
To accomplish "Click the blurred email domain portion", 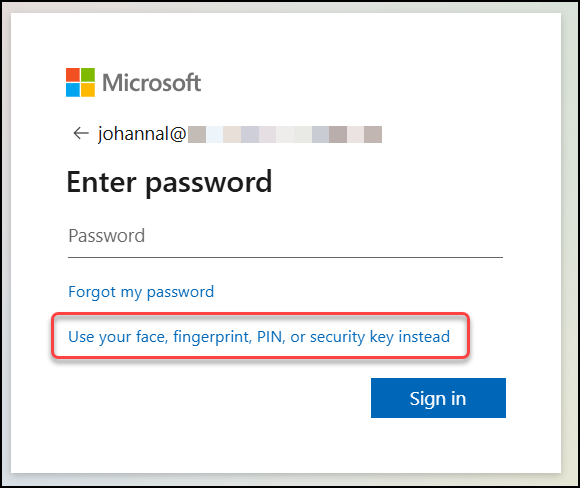I will pos(285,134).
